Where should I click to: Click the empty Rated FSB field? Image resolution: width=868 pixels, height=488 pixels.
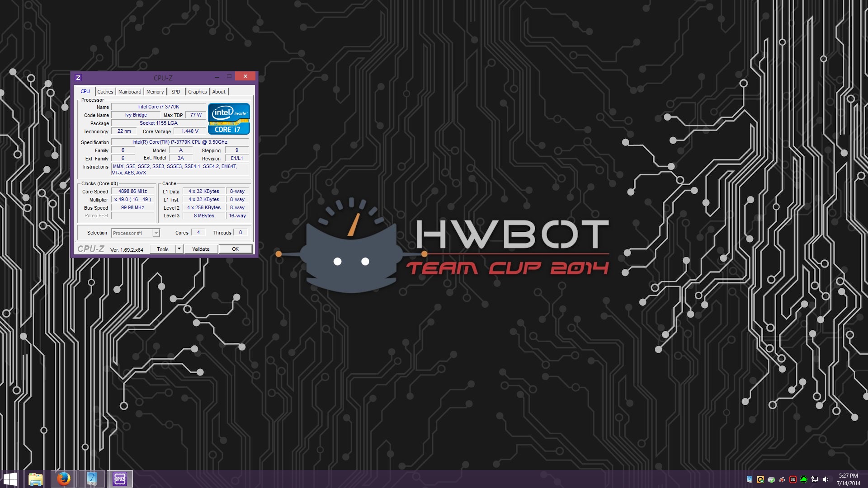(x=132, y=216)
